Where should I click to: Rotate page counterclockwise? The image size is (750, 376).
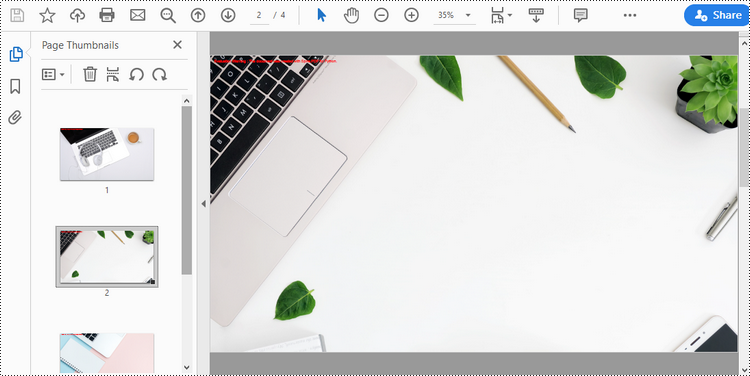[136, 74]
